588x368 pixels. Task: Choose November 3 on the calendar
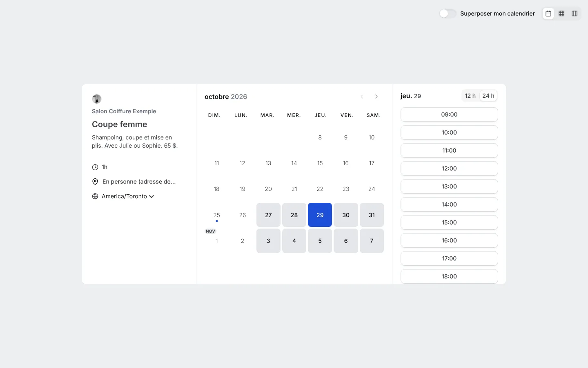[x=268, y=241]
